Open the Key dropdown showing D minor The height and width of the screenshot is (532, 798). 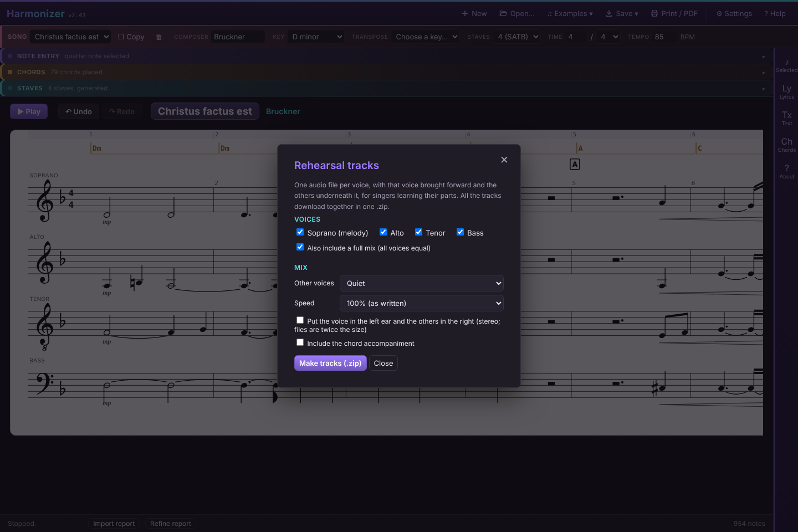[x=316, y=37]
